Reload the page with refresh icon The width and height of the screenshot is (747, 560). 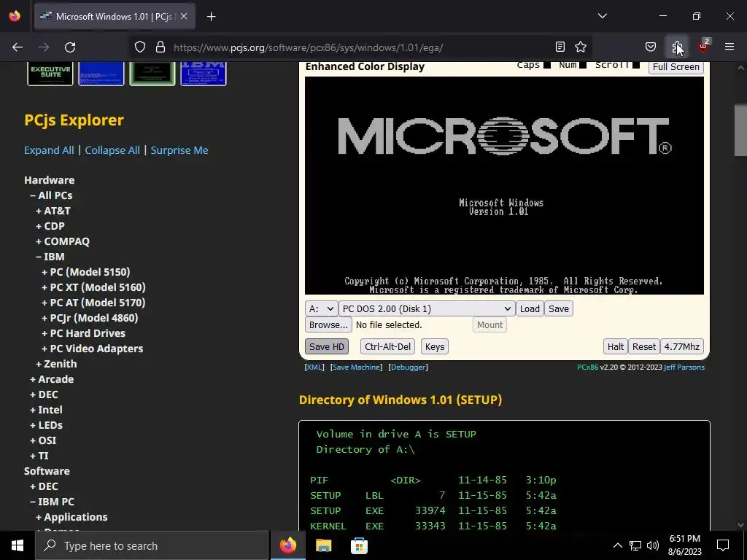70,47
